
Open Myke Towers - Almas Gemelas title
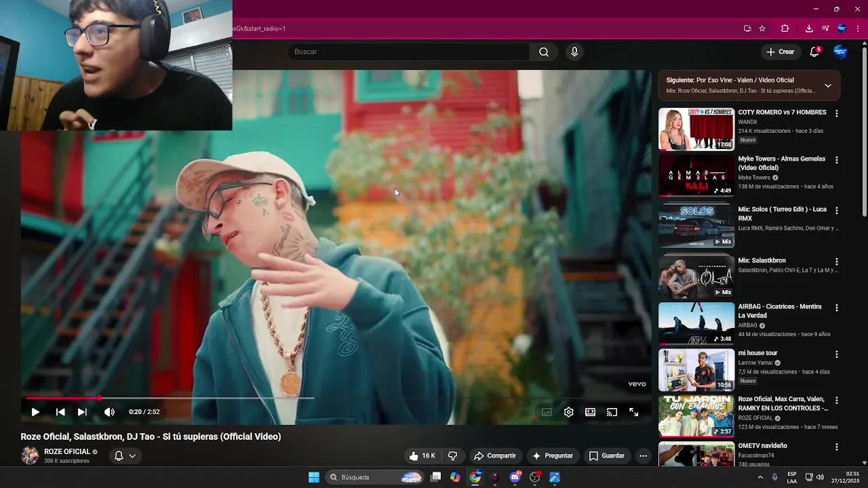pyautogui.click(x=782, y=163)
